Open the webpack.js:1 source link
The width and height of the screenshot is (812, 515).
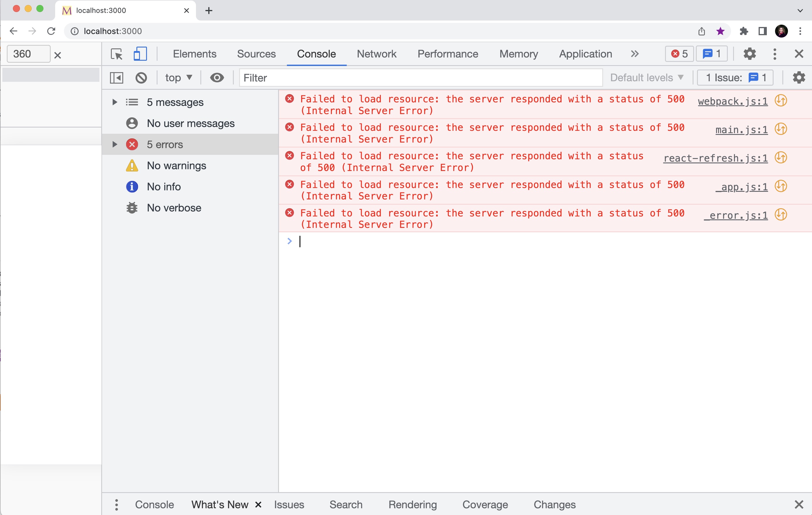[x=733, y=101]
